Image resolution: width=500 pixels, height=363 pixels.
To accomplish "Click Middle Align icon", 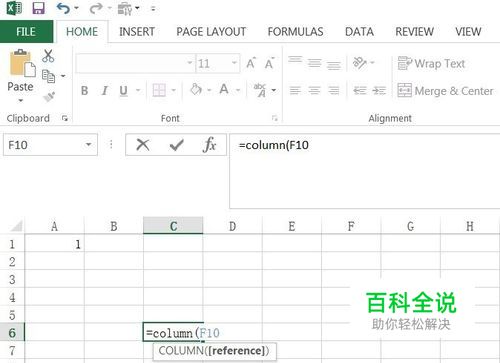I will [314, 63].
